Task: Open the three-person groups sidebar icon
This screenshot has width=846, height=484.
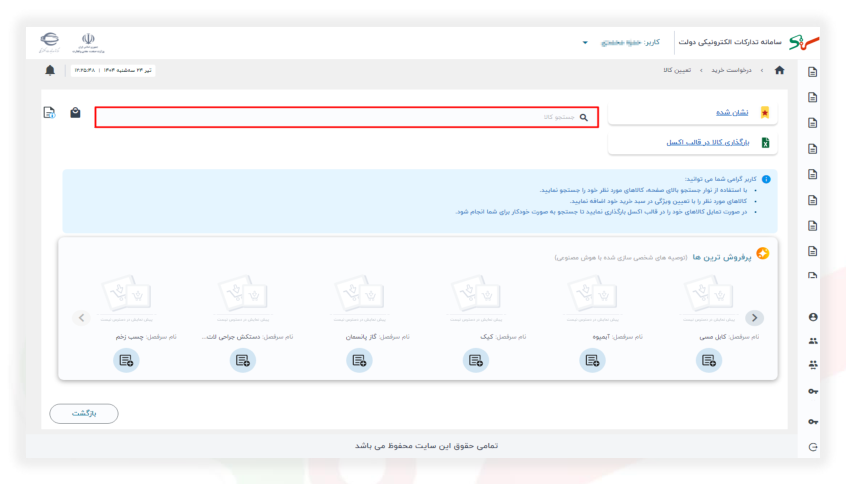Action: click(x=813, y=365)
